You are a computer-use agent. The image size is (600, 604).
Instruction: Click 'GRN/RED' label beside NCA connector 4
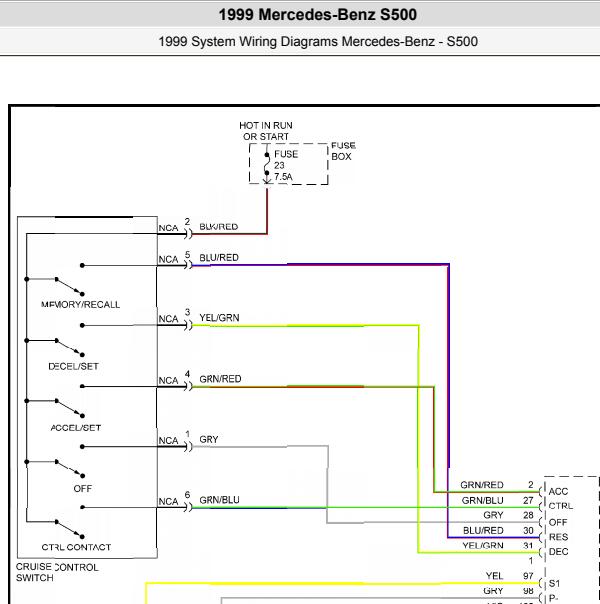(x=220, y=379)
